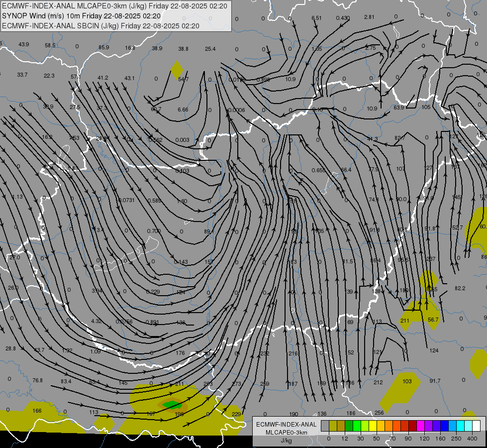
Task: Click the map value 91.7
Action: click(435, 381)
